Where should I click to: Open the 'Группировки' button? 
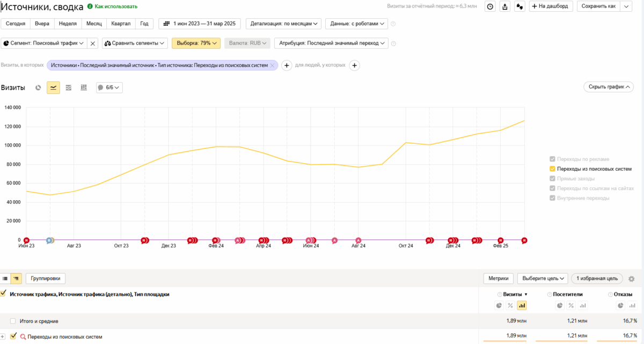click(46, 279)
